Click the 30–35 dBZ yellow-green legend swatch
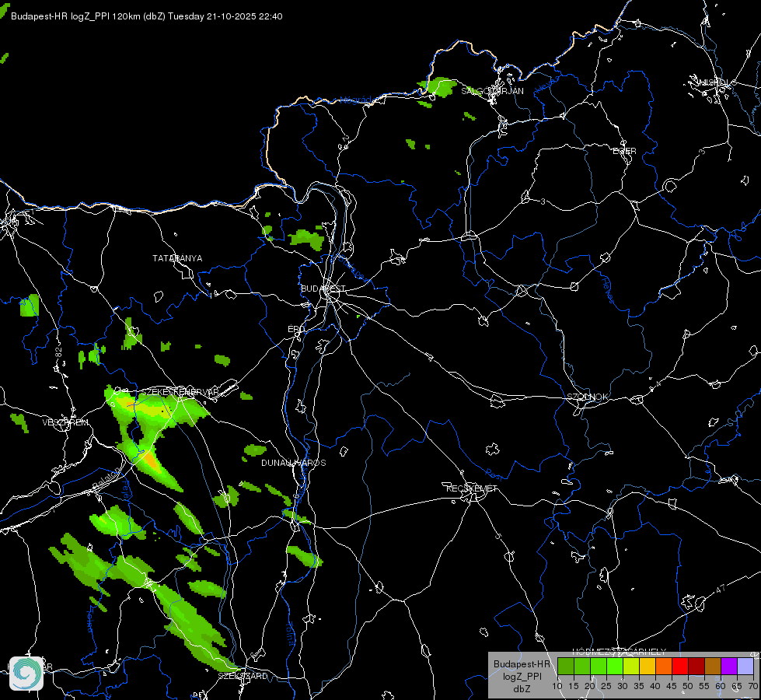The image size is (761, 700). [x=631, y=666]
